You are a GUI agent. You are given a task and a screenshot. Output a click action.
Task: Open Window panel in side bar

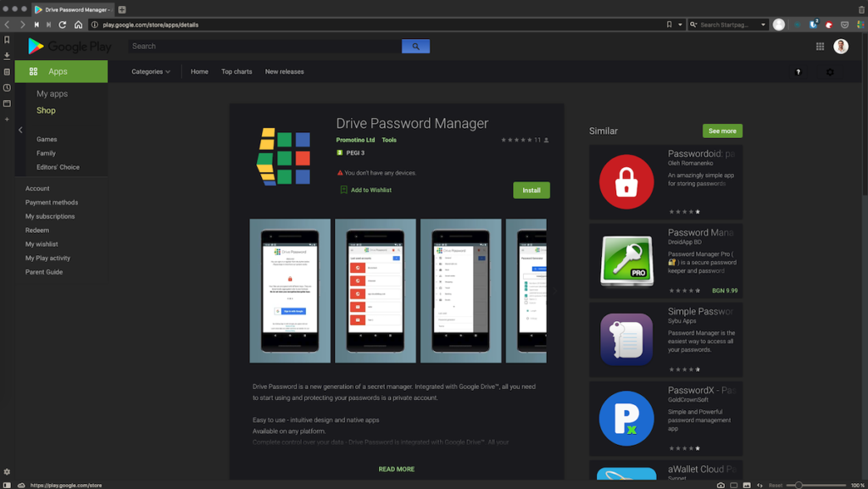[7, 103]
